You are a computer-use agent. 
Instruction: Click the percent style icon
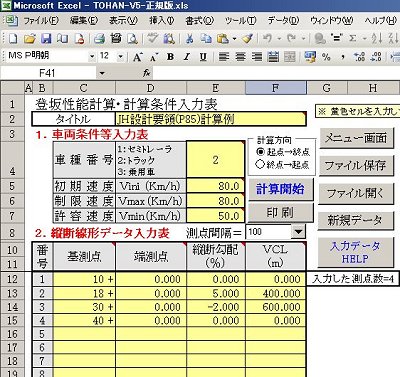point(326,57)
